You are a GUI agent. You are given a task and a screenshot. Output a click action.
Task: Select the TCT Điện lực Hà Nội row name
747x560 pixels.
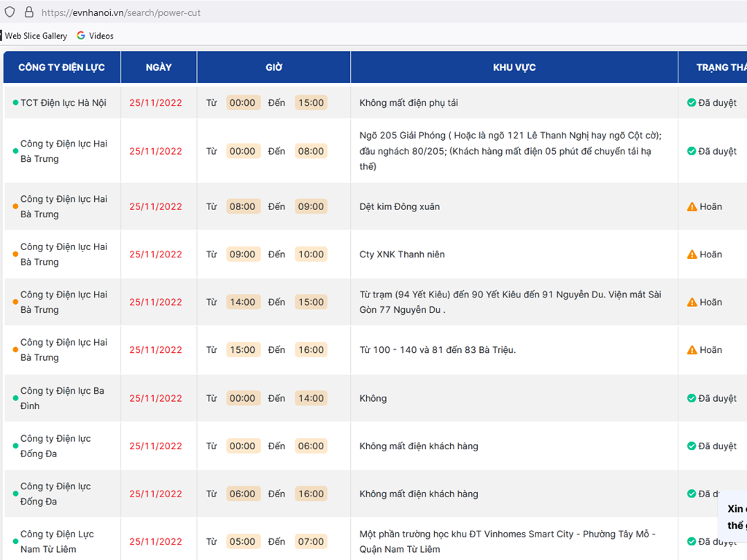pyautogui.click(x=63, y=103)
